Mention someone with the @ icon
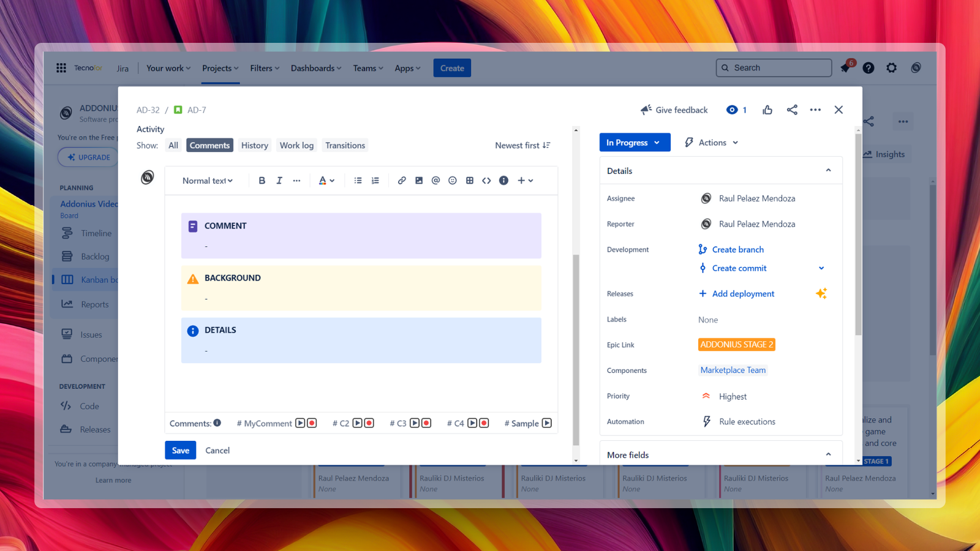Screen dimensions: 980x551 [x=435, y=181]
